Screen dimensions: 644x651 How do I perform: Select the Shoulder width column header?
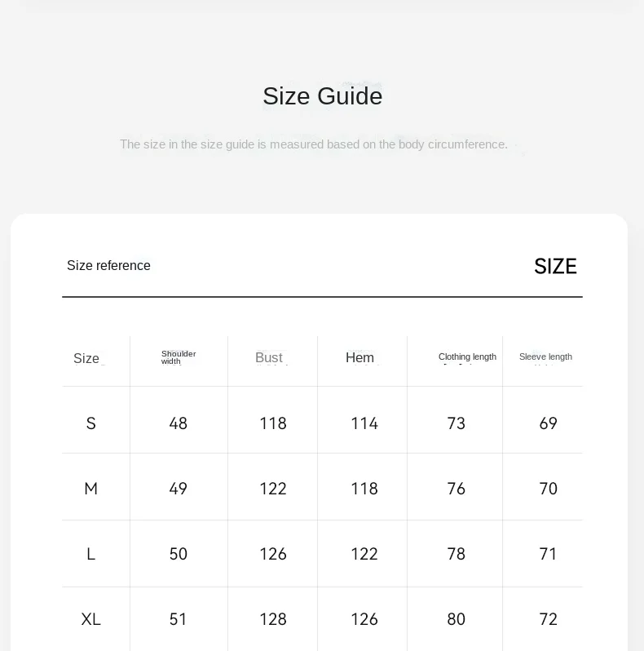pyautogui.click(x=179, y=357)
